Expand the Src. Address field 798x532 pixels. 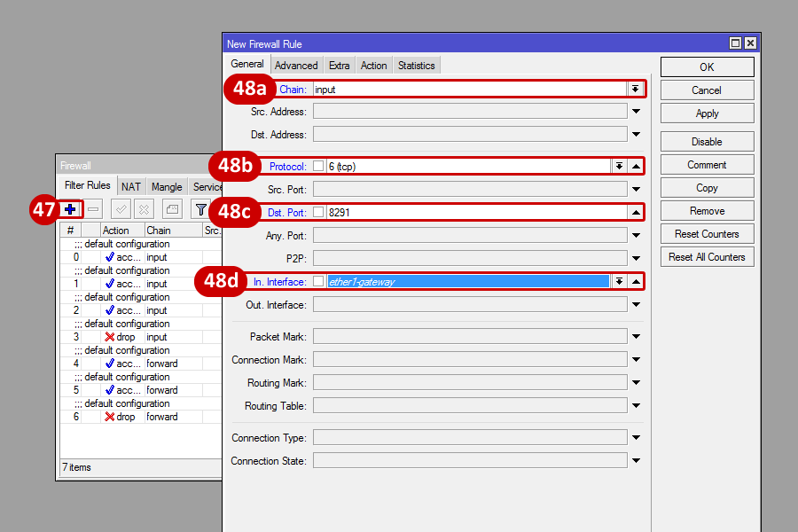point(636,111)
